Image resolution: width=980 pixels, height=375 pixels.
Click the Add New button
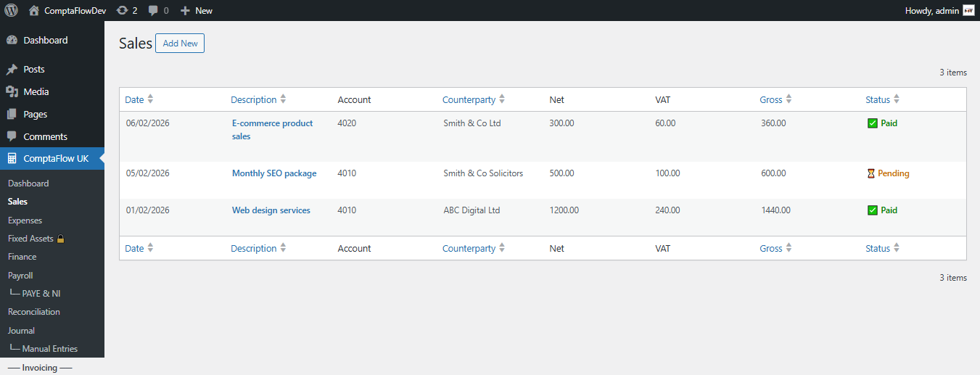(x=180, y=44)
